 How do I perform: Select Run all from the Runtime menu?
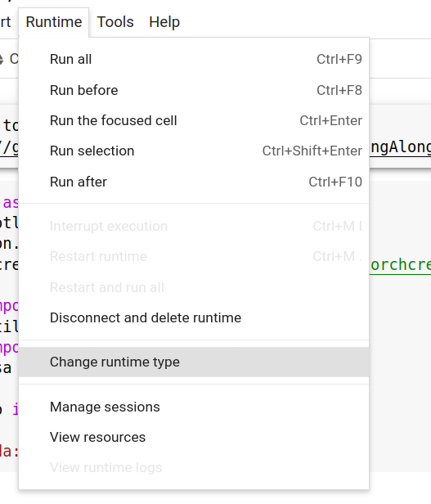click(194, 60)
